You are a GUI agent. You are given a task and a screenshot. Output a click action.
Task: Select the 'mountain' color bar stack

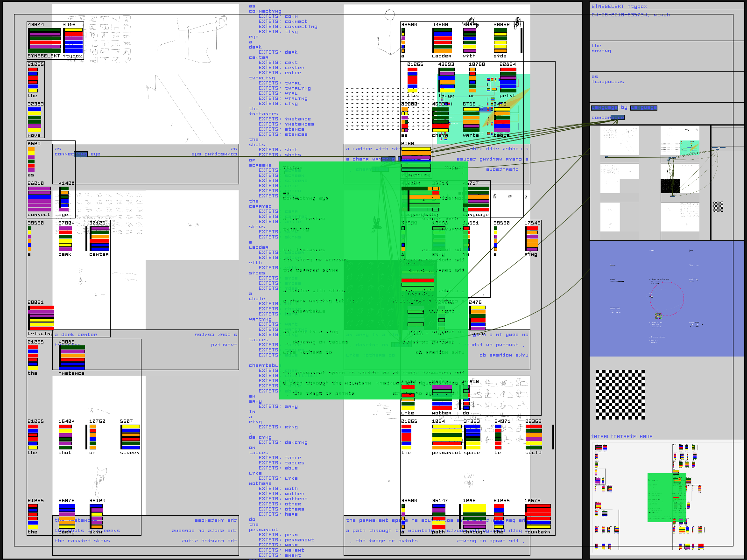pyautogui.click(x=537, y=517)
